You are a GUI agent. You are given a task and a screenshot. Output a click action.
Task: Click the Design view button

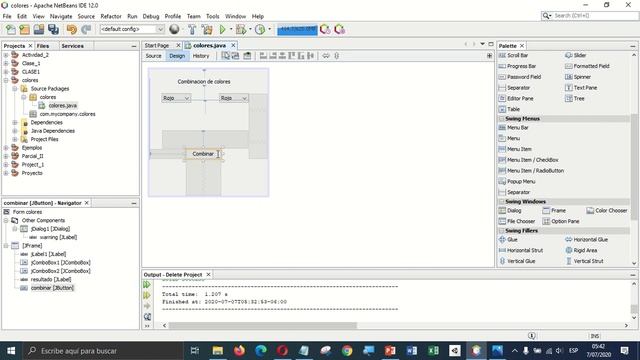click(x=177, y=56)
